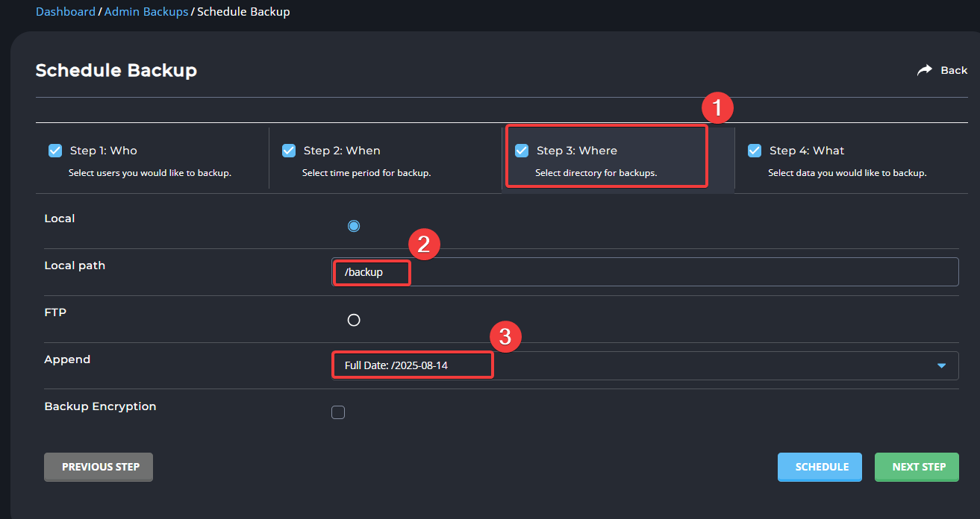This screenshot has width=980, height=519.
Task: Open the Dashboard breadcrumb link
Action: coord(66,12)
